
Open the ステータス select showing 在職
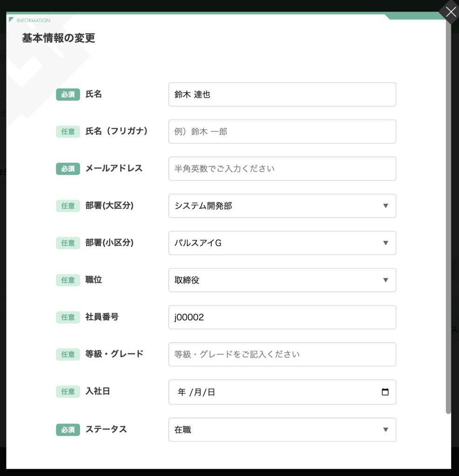click(x=282, y=430)
